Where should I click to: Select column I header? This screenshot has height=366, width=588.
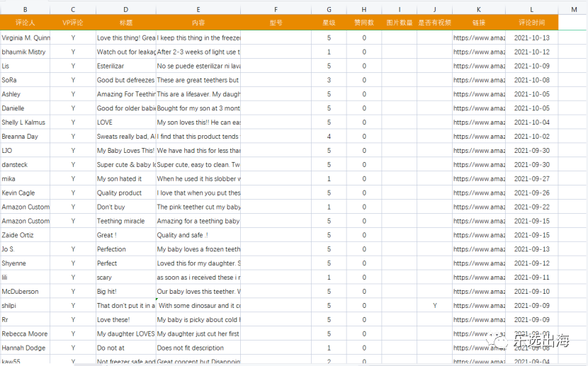(x=399, y=9)
